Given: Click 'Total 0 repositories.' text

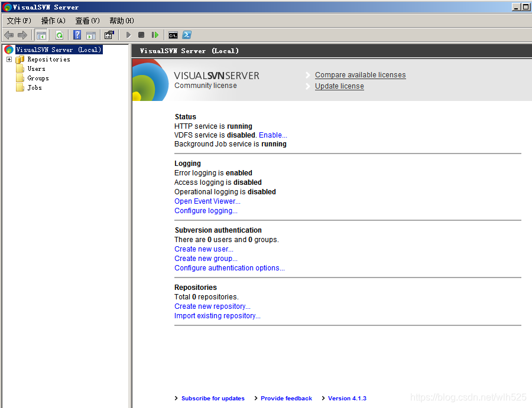Looking at the screenshot, I should (207, 297).
